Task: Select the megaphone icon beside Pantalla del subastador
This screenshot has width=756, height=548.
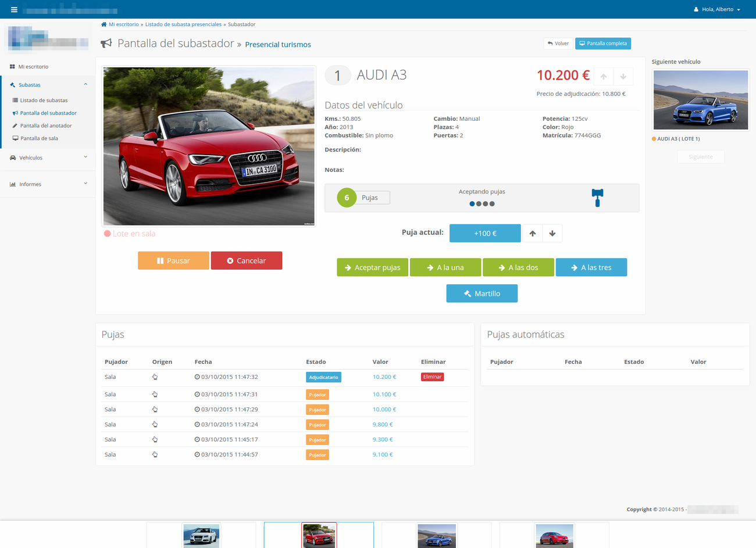Action: [105, 42]
